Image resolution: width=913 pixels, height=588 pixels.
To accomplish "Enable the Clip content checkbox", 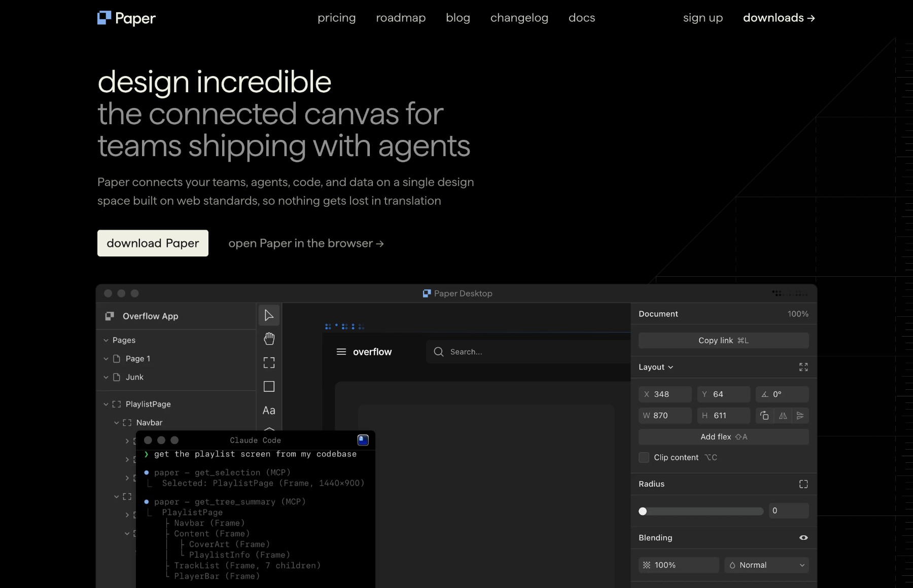I will pyautogui.click(x=644, y=457).
